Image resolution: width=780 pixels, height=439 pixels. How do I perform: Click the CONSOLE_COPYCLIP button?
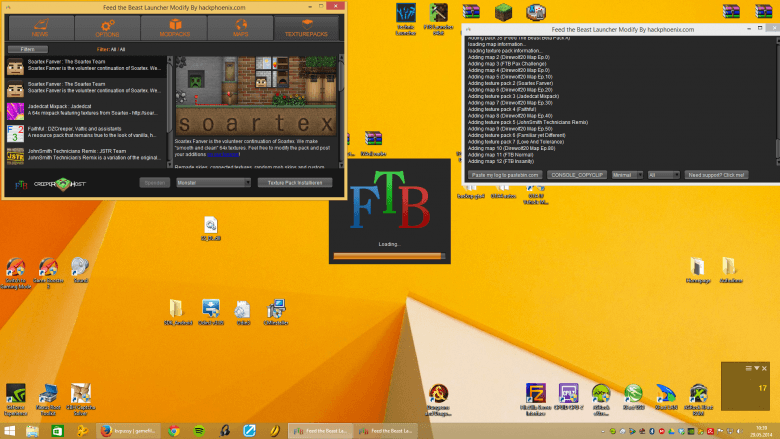point(577,175)
